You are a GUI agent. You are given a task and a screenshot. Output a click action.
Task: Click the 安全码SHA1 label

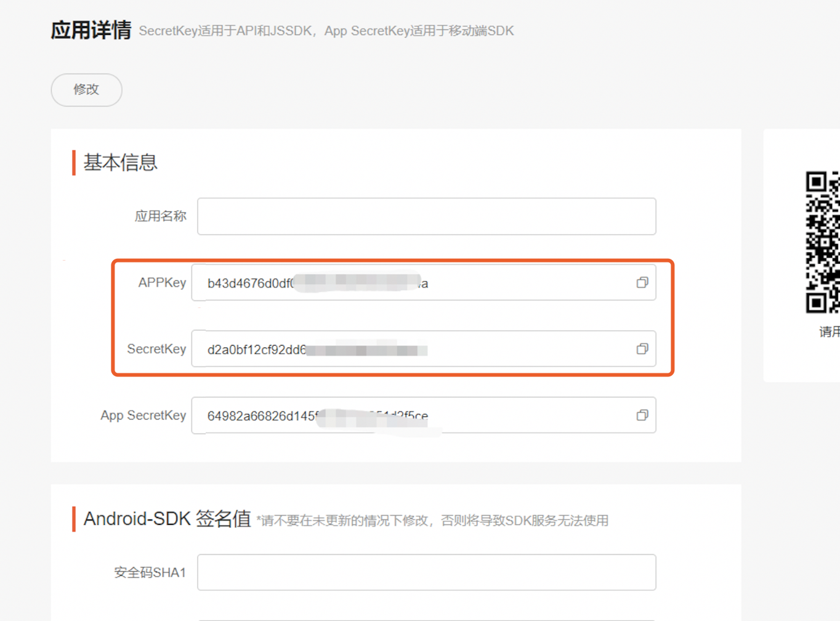coord(150,573)
